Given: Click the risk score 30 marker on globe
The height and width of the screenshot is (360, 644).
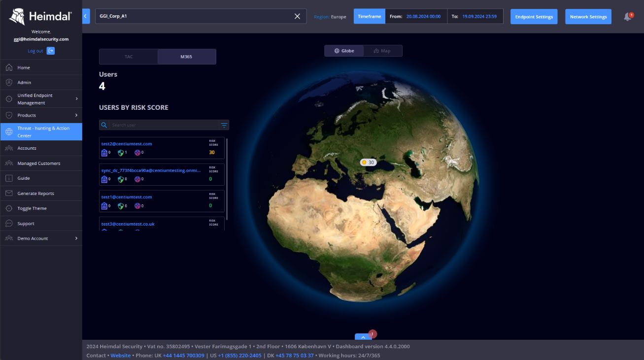Looking at the screenshot, I should tap(368, 162).
